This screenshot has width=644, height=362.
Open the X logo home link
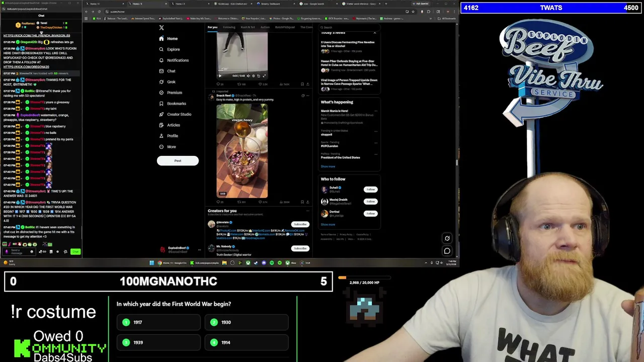[162, 28]
